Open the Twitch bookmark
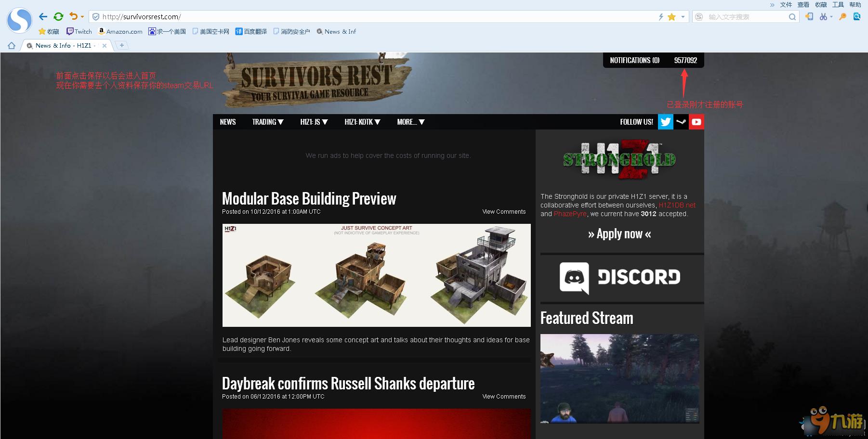 coord(79,31)
